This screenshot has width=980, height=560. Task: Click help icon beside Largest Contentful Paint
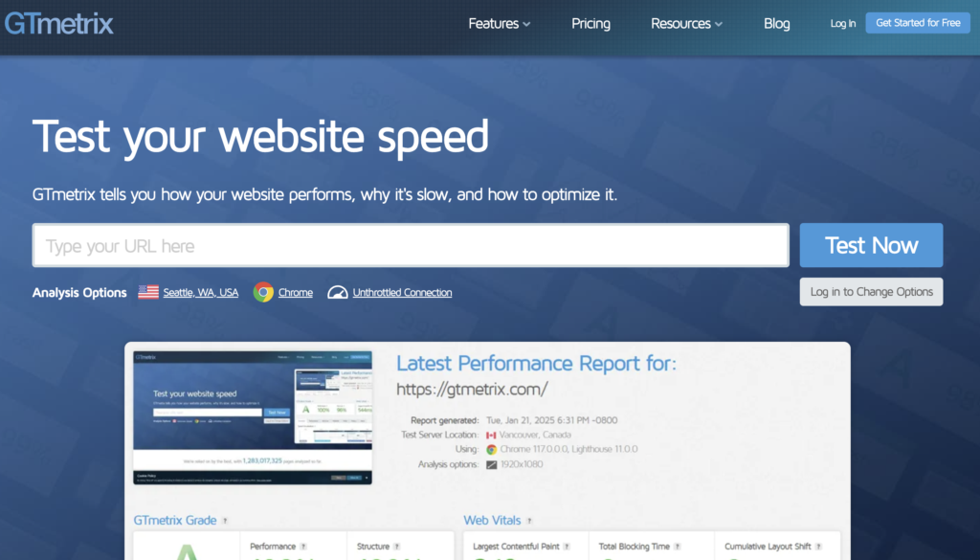(x=567, y=547)
